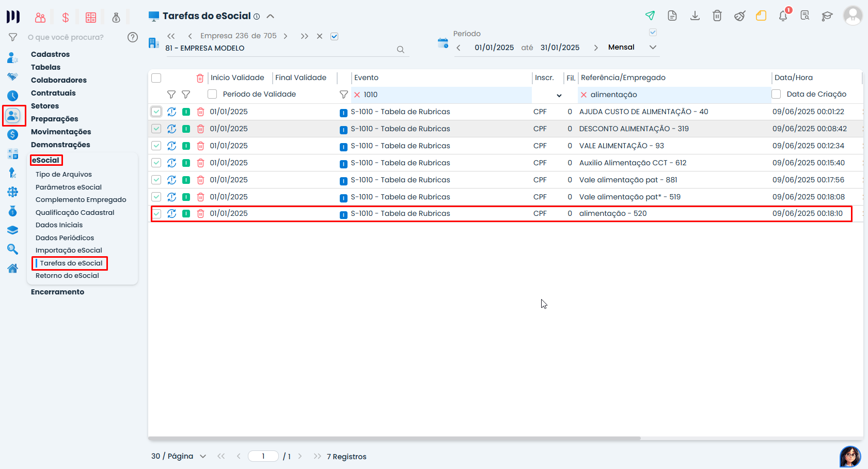Screen dimensions: 868x469
Task: Go to next company arrow
Action: [286, 36]
